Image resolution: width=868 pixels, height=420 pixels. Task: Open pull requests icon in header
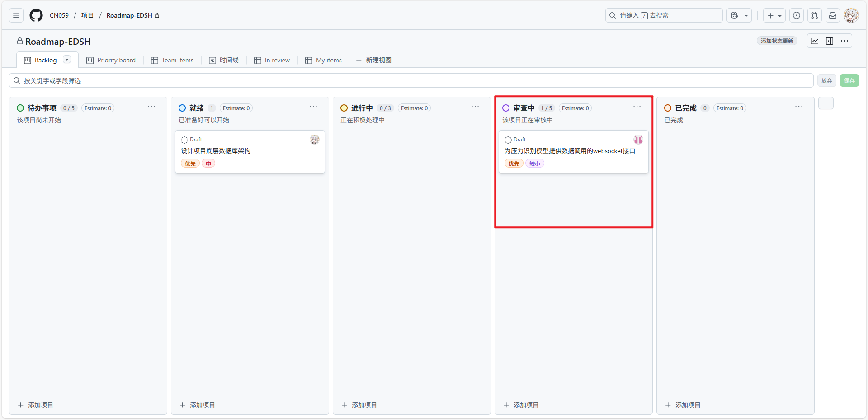[815, 15]
